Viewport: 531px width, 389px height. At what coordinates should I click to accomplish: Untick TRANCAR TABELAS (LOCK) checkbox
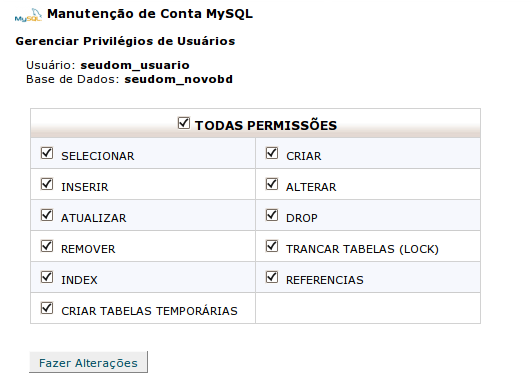coord(272,246)
